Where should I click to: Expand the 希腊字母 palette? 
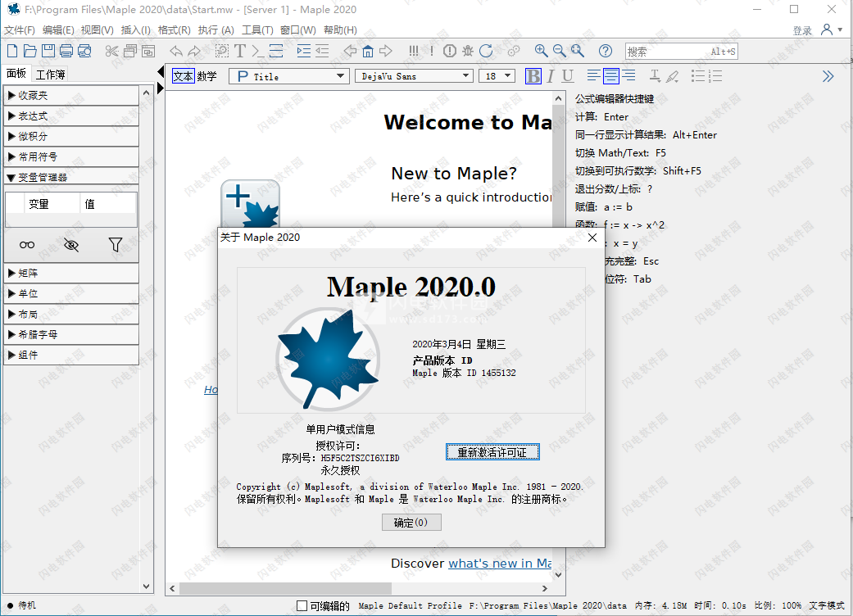[x=71, y=334]
